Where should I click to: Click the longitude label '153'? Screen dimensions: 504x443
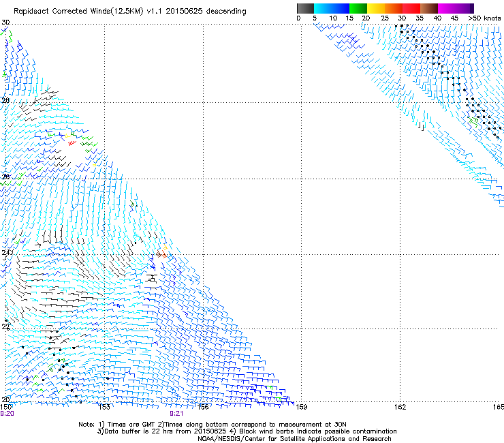(104, 407)
